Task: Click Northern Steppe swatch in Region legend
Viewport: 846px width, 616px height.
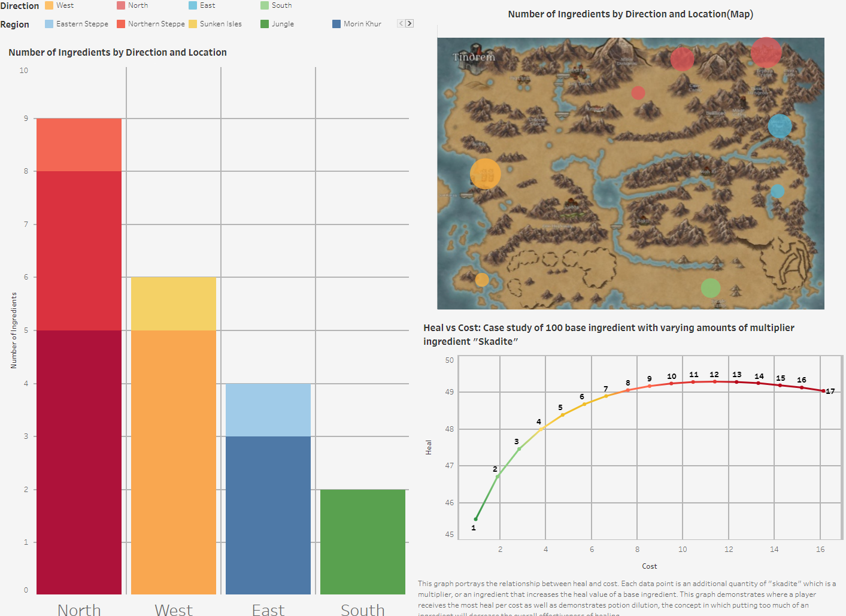Action: click(x=121, y=24)
